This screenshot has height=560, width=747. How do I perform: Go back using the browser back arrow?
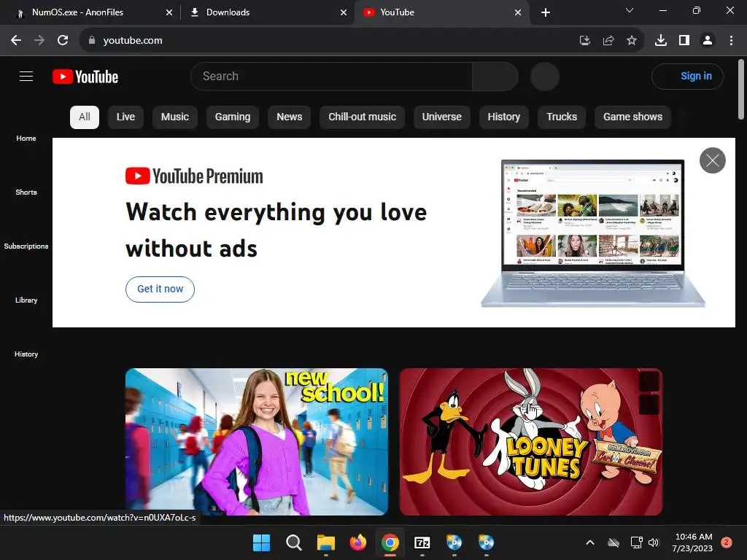click(16, 41)
